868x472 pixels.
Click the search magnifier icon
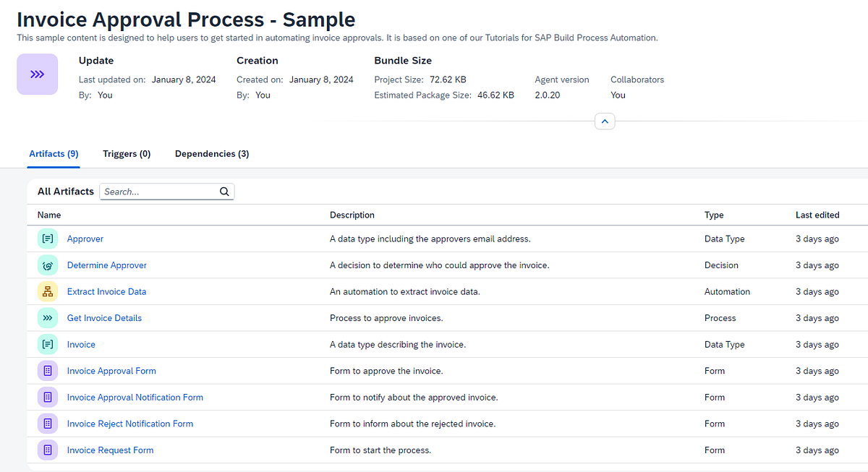click(x=224, y=192)
